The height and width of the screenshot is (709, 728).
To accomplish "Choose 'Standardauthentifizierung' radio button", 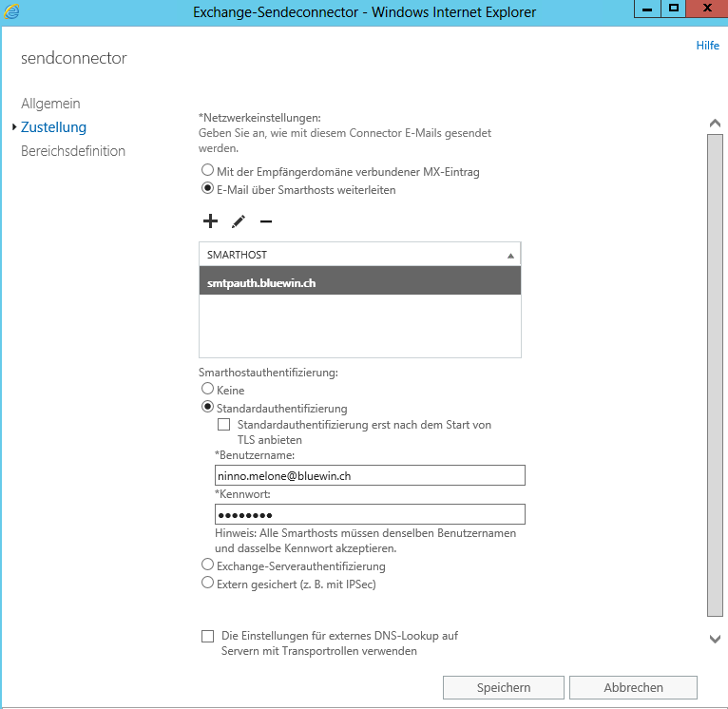I will (x=207, y=407).
